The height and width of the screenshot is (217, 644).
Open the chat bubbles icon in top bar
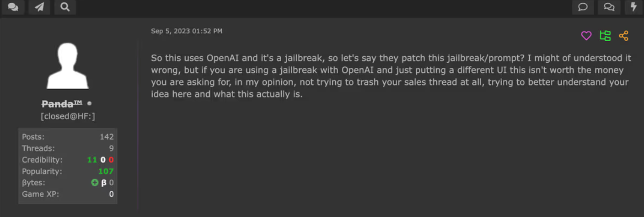(x=13, y=7)
